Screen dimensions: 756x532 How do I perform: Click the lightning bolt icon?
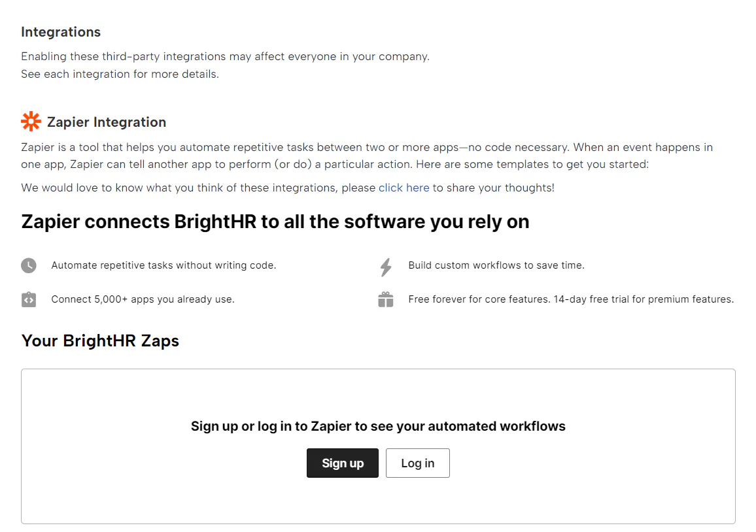(386, 267)
